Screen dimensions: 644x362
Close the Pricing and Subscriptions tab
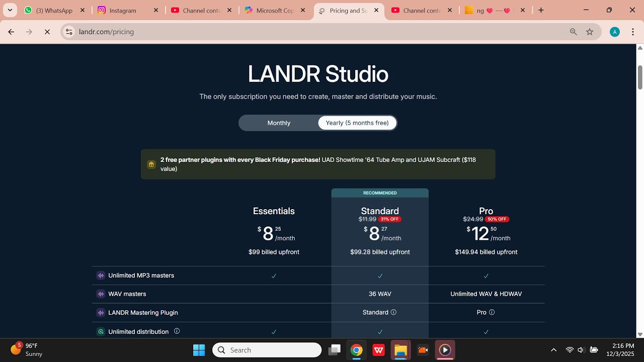click(376, 10)
